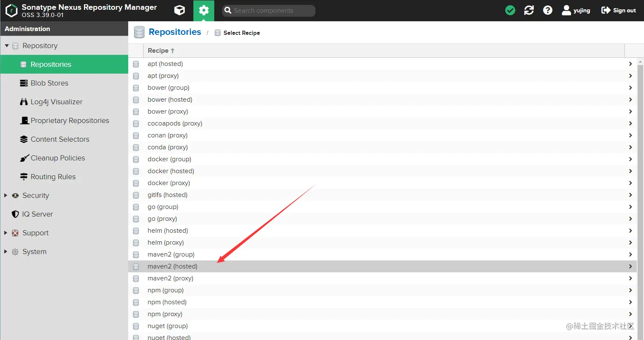Click the IQ Server shield icon
Image resolution: width=644 pixels, height=340 pixels.
click(x=15, y=214)
